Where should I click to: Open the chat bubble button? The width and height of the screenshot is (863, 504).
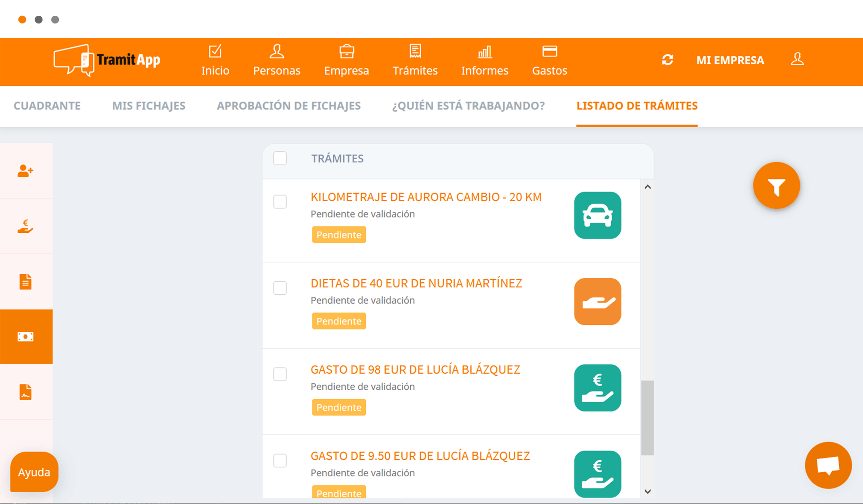828,465
